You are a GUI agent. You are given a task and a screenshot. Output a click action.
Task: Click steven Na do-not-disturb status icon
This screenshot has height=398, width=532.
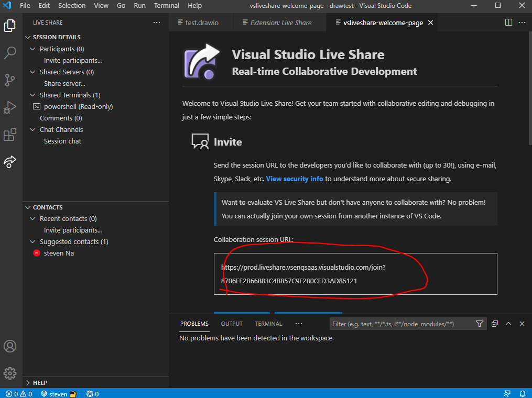[x=37, y=253]
